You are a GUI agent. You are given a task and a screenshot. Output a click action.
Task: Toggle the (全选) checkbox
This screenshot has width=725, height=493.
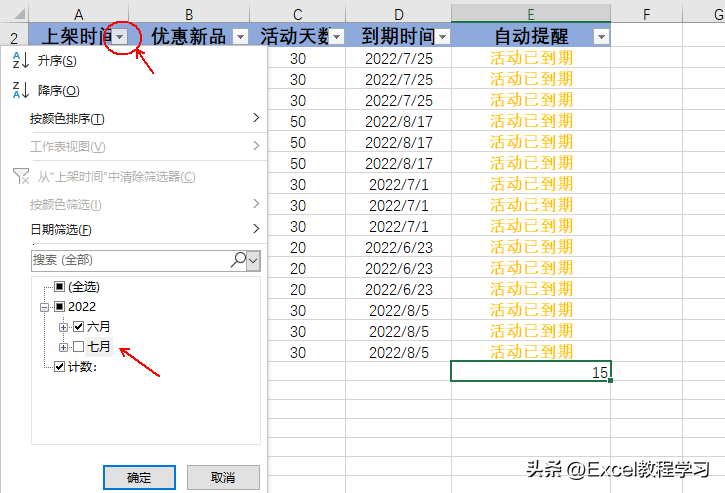[59, 287]
